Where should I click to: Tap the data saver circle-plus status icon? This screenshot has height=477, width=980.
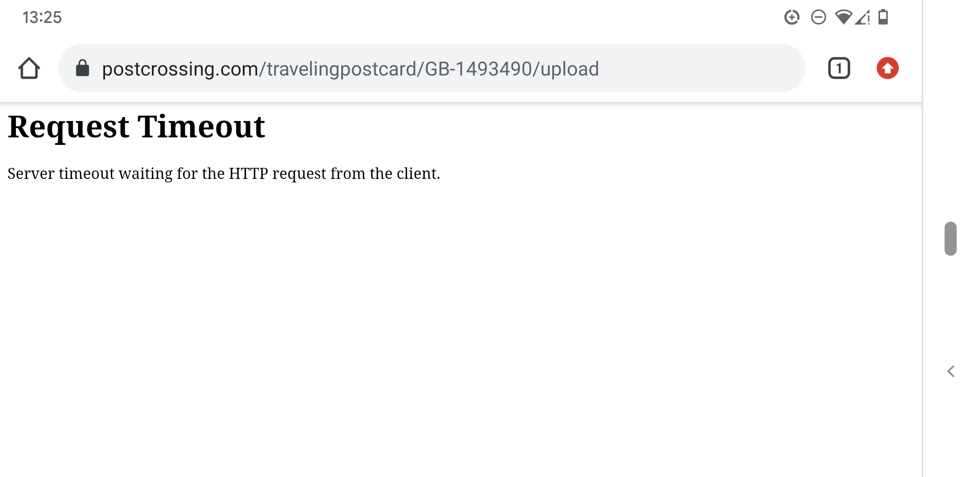click(x=792, y=17)
